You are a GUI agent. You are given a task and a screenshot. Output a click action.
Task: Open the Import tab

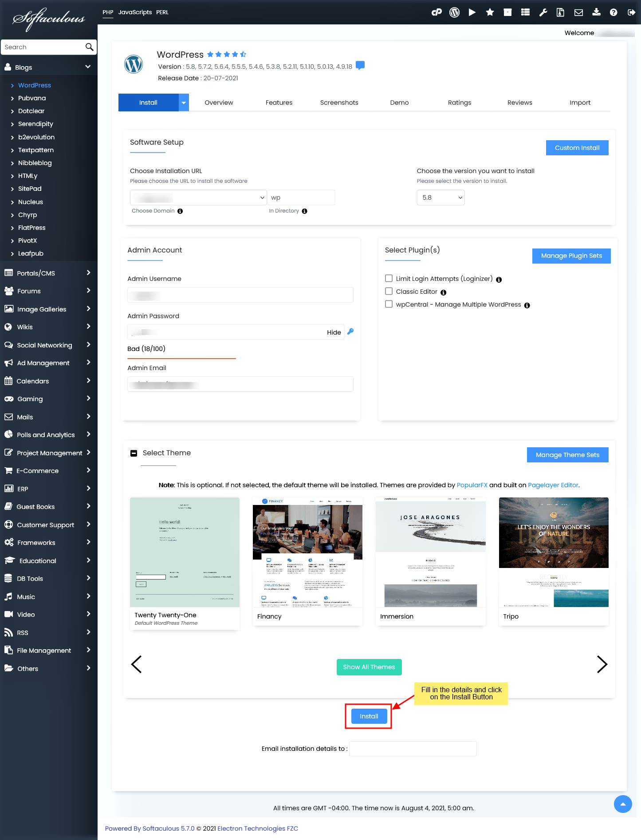click(x=580, y=103)
